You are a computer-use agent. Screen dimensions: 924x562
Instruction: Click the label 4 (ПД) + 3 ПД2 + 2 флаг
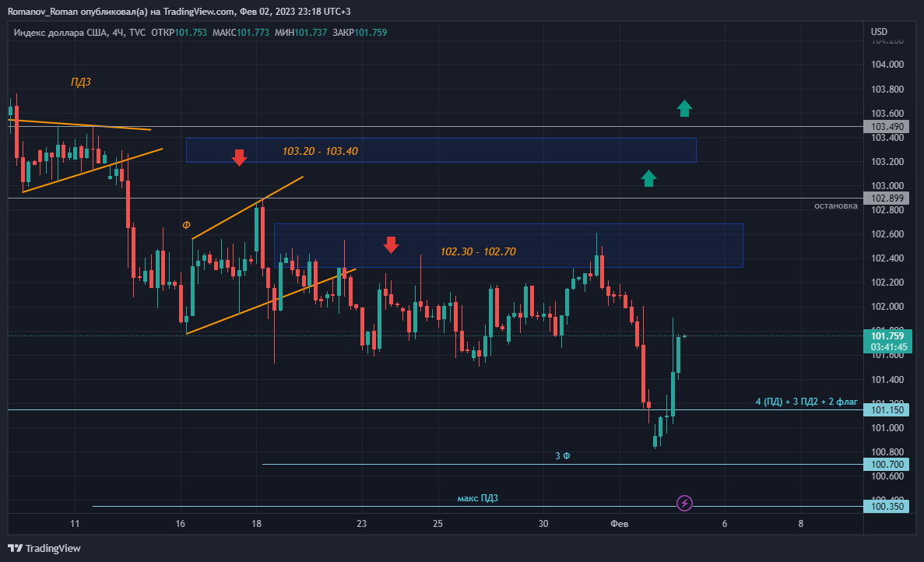coord(806,402)
